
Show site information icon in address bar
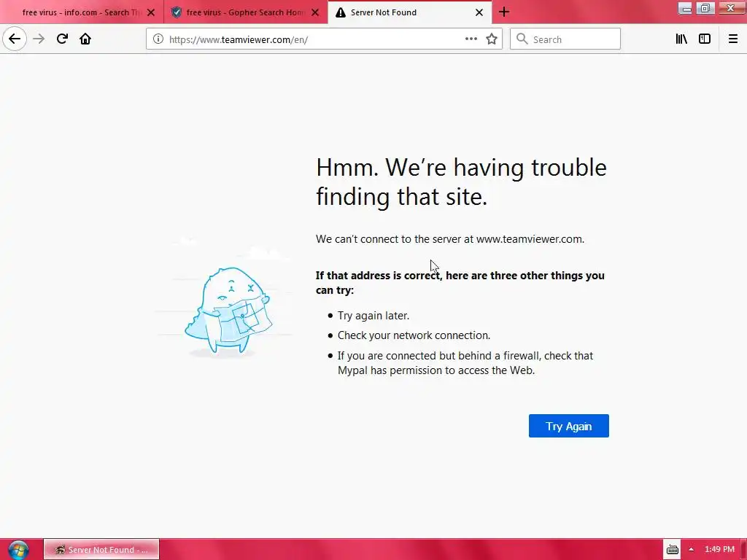tap(158, 39)
